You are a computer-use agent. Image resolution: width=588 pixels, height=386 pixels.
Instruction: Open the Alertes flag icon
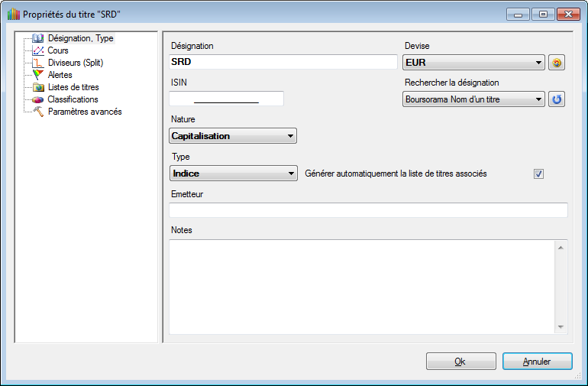pos(39,75)
